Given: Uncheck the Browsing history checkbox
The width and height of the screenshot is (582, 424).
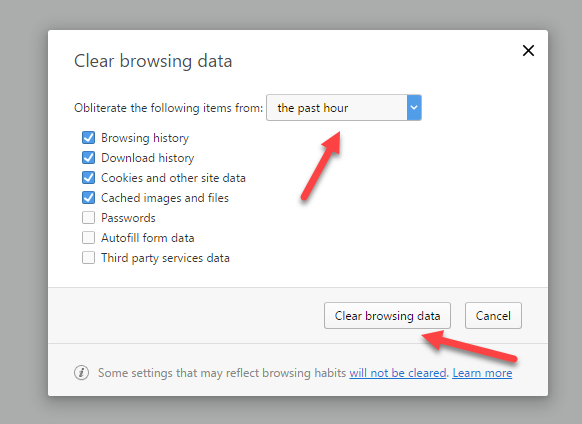Looking at the screenshot, I should click(88, 138).
